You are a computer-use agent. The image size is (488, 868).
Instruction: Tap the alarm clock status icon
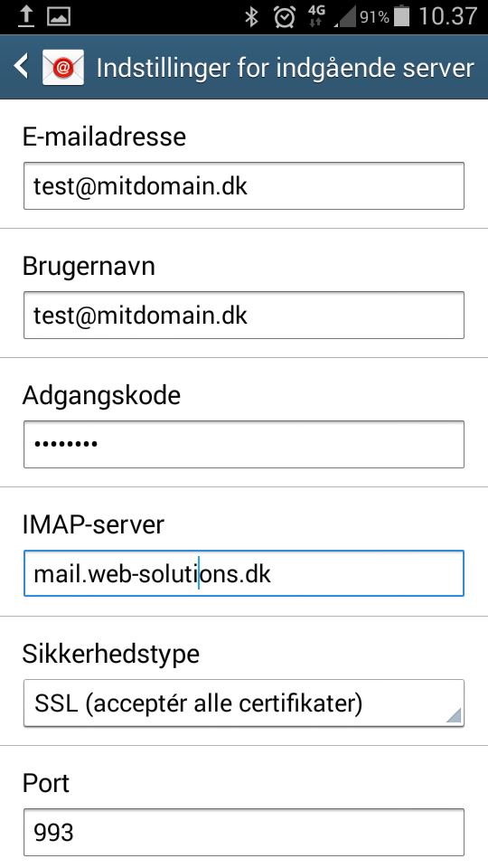point(285,17)
